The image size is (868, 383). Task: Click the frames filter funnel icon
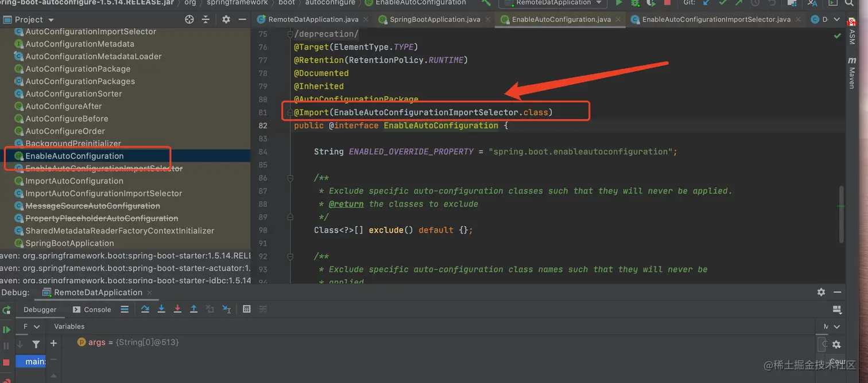click(36, 344)
